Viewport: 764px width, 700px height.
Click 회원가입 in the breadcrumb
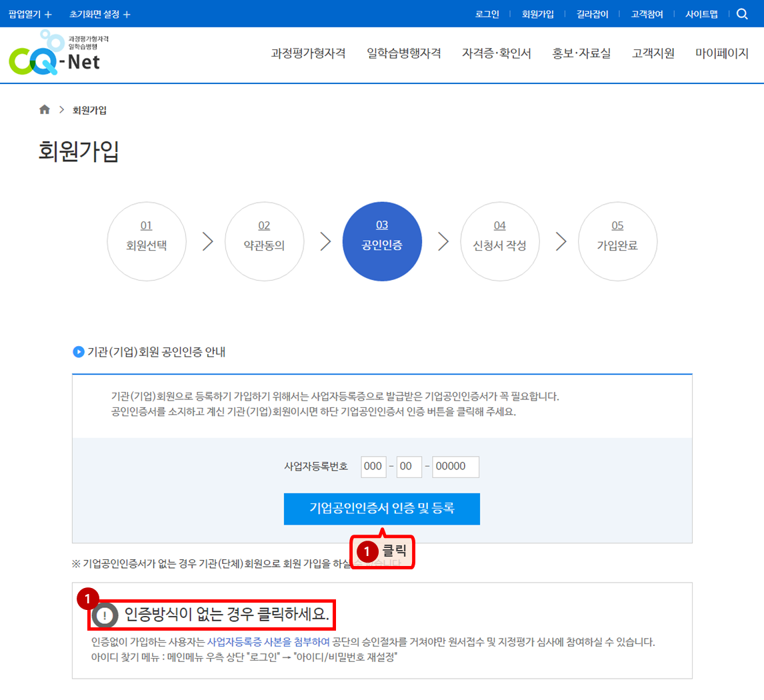[89, 110]
